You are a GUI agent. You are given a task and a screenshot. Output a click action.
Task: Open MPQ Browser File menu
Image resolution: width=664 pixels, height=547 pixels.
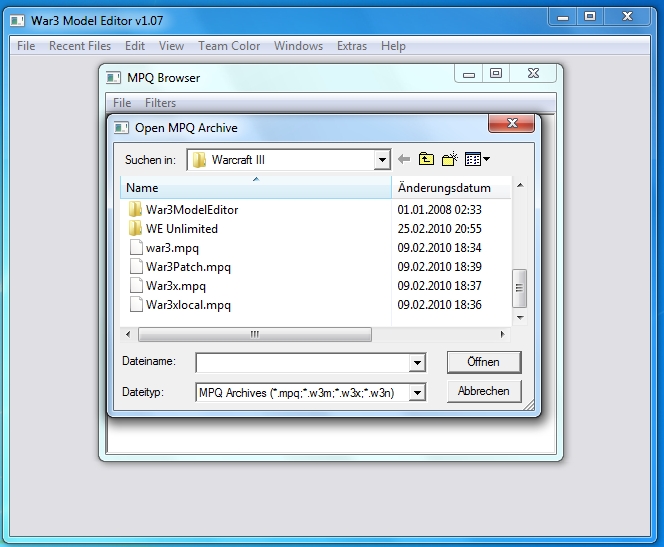tap(122, 103)
